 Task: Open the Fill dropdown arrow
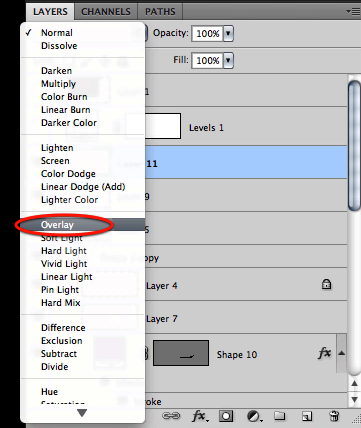[x=228, y=60]
